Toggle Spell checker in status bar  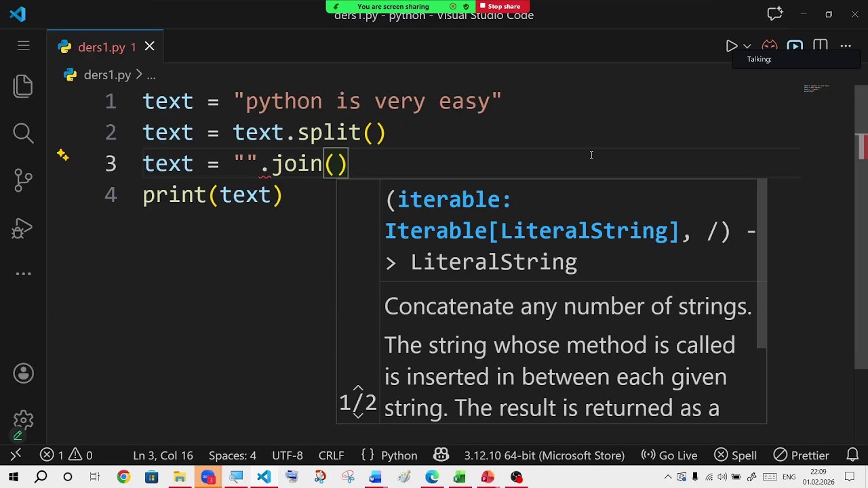click(x=736, y=455)
